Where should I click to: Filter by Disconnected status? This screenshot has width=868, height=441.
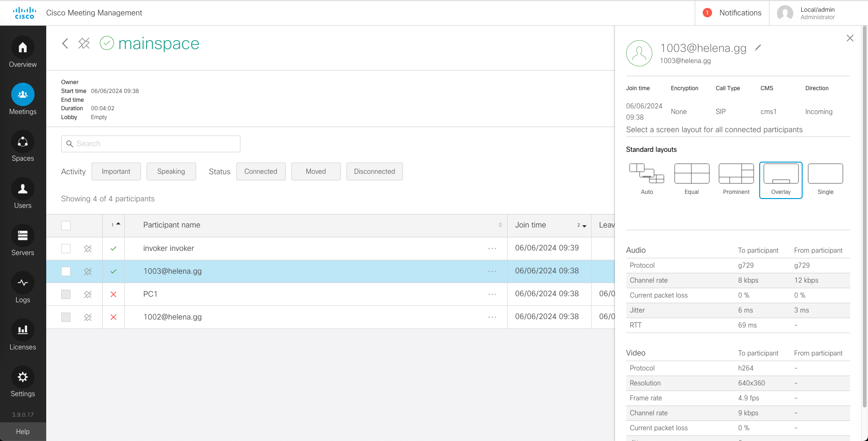click(374, 171)
